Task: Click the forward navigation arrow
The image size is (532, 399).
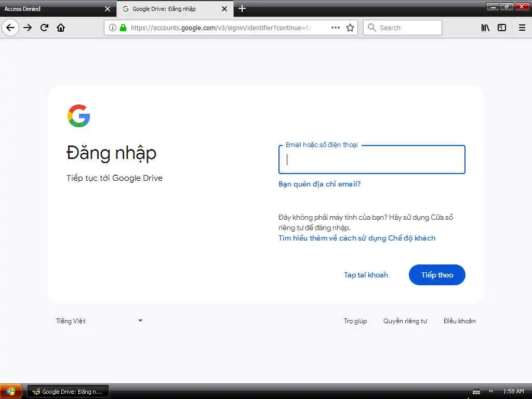Action: coord(28,28)
